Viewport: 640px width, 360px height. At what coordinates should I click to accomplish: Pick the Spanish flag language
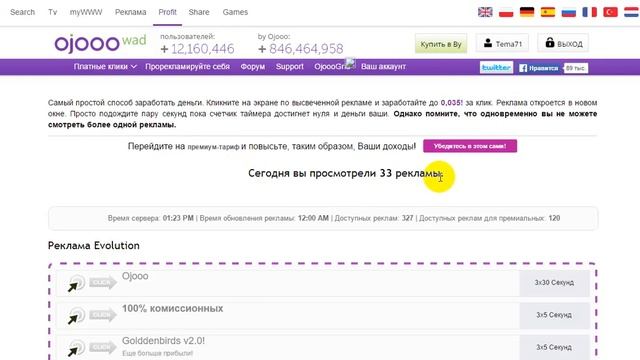click(x=548, y=12)
